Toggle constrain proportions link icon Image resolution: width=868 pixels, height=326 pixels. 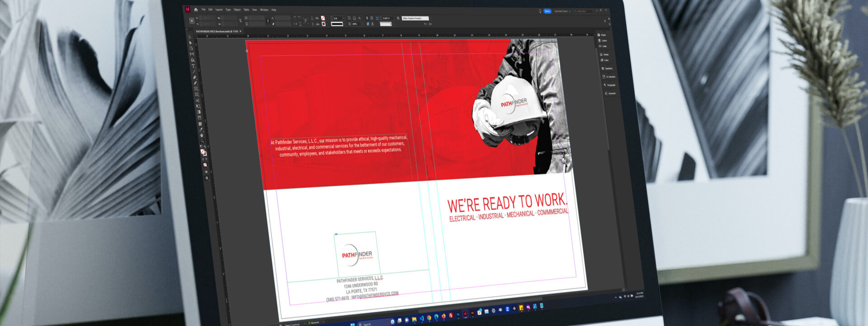coord(241,21)
